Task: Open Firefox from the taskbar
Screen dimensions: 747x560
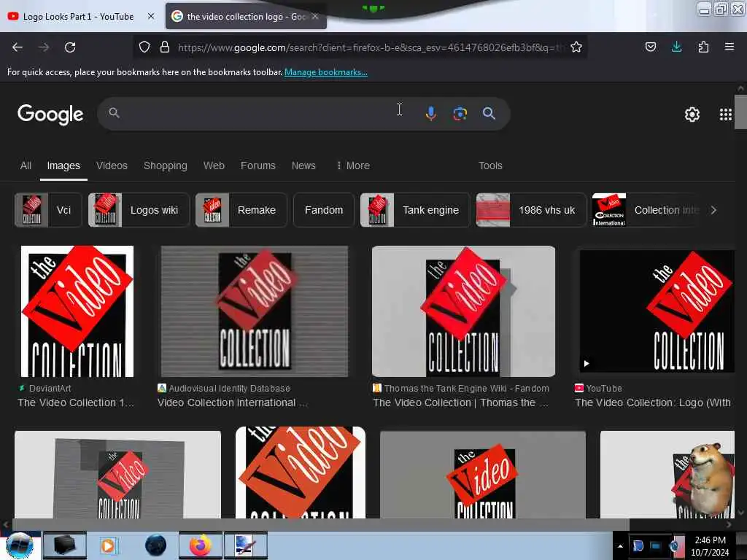Action: click(201, 545)
